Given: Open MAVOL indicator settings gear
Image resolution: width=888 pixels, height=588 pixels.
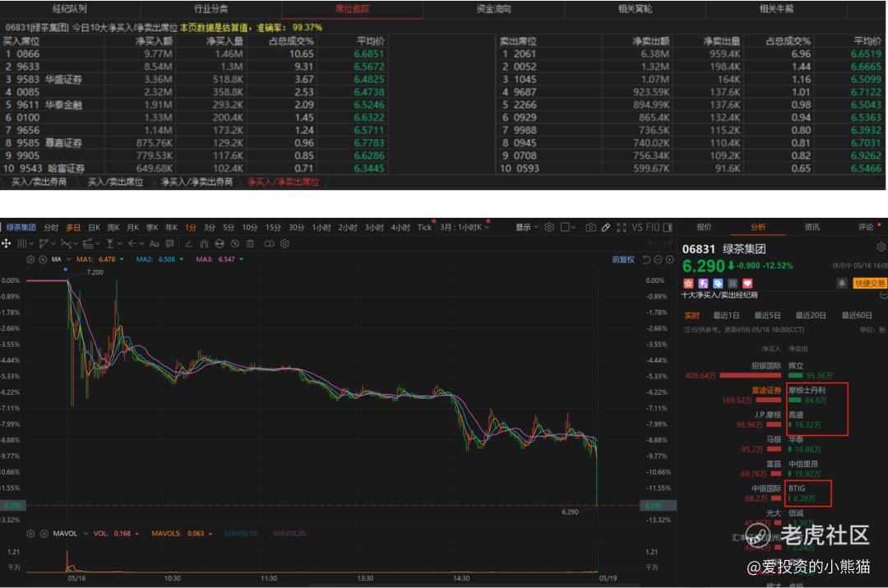Looking at the screenshot, I should (30, 534).
